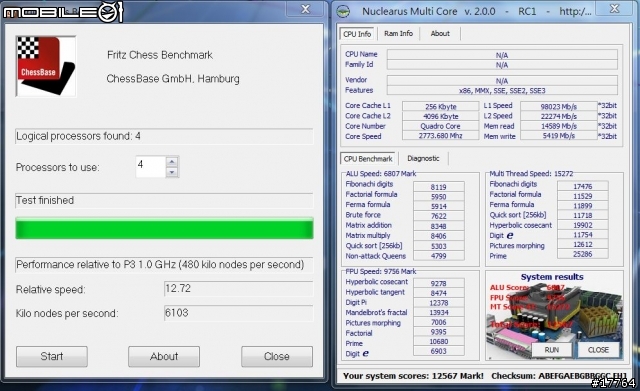This screenshot has height=391, width=640.
Task: Open the About tab in Nuclearus
Action: (440, 33)
